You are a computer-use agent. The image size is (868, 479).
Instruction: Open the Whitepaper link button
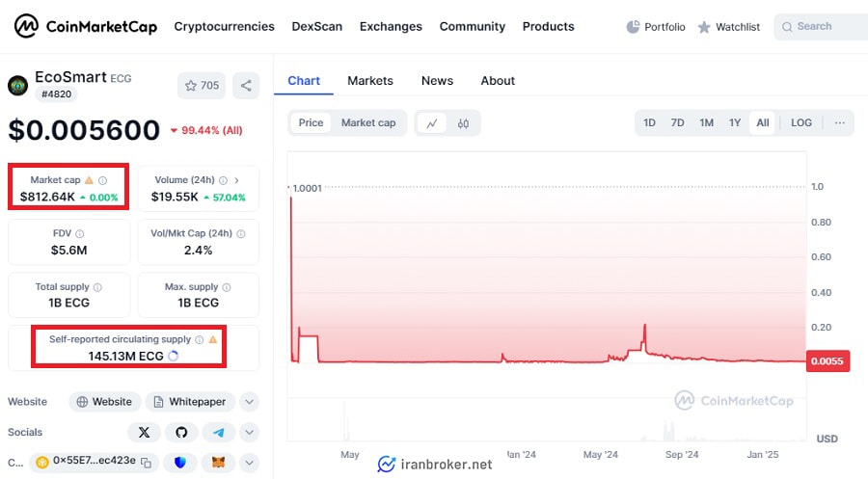pyautogui.click(x=190, y=402)
